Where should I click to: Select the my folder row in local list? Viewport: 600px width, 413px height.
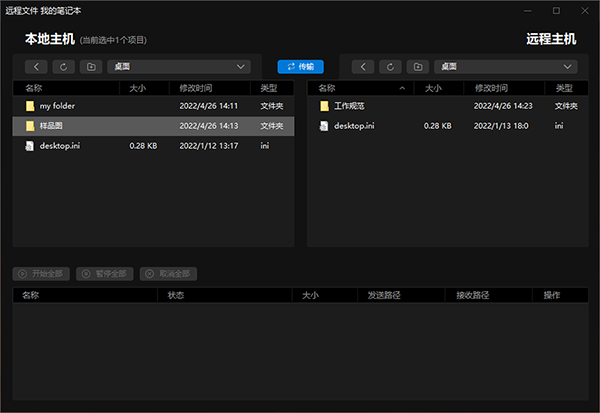[x=153, y=106]
